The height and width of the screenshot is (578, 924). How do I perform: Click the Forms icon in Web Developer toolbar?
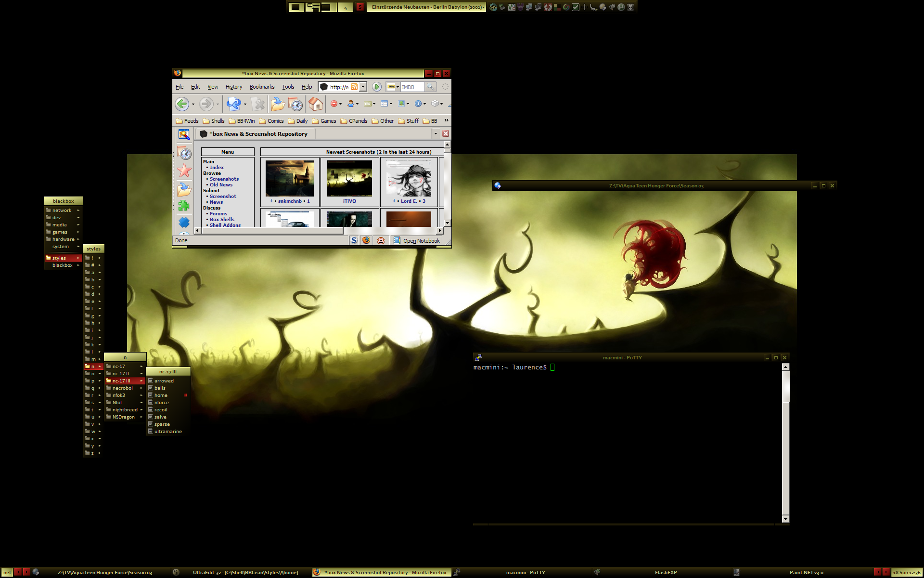[384, 104]
